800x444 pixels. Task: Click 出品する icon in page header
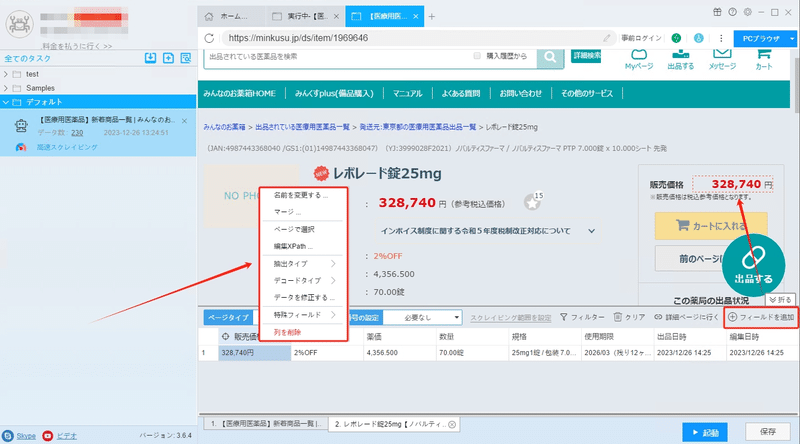coord(681,58)
